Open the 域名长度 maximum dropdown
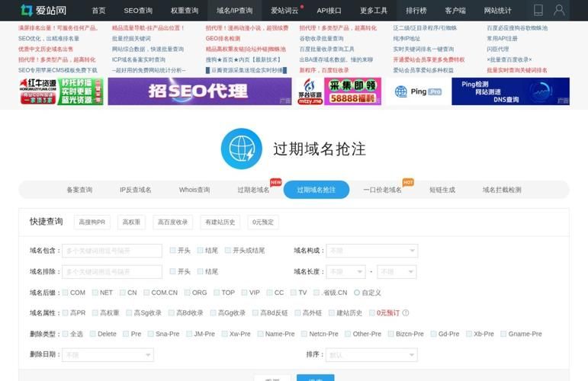 (x=397, y=271)
